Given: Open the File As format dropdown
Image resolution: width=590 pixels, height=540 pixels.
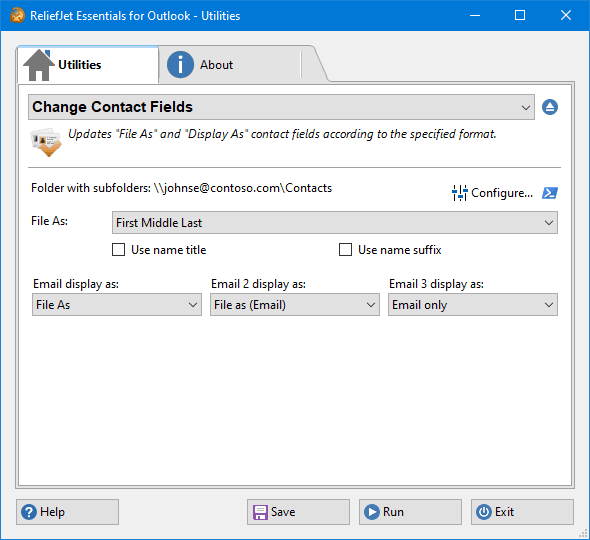Looking at the screenshot, I should 335,222.
